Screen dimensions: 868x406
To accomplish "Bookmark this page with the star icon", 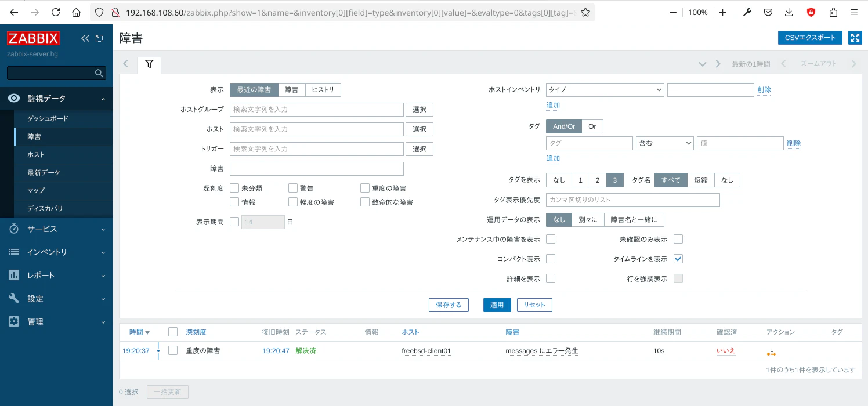I will tap(585, 12).
